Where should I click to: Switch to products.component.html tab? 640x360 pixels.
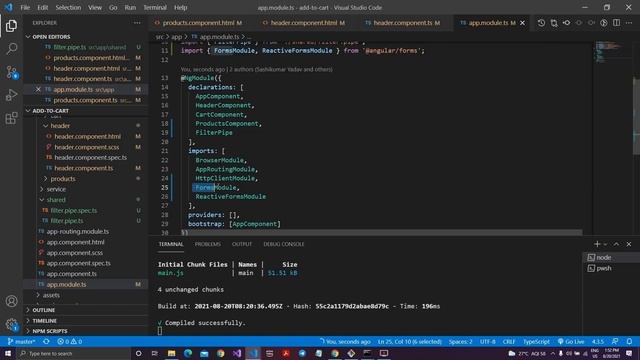(199, 23)
